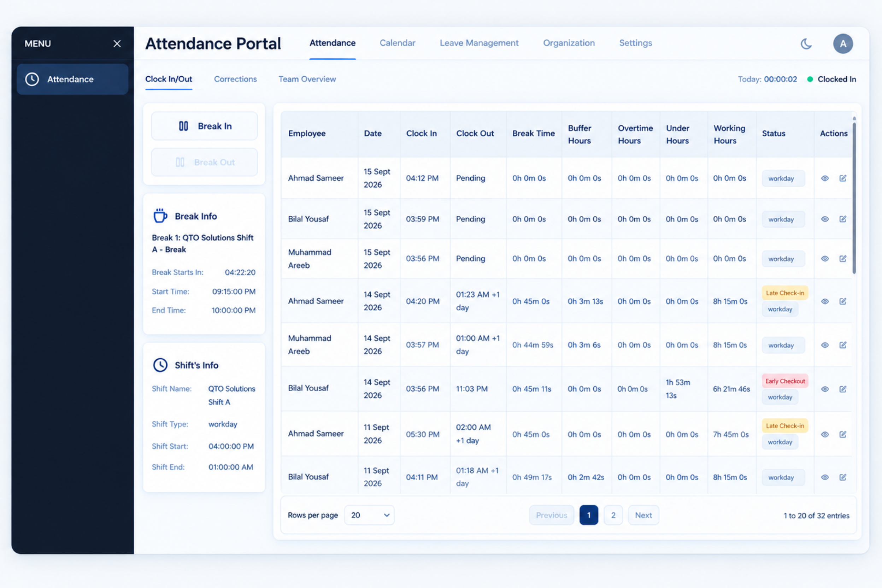This screenshot has width=882, height=588.
Task: Click the Attendance Portal title
Action: [x=213, y=43]
